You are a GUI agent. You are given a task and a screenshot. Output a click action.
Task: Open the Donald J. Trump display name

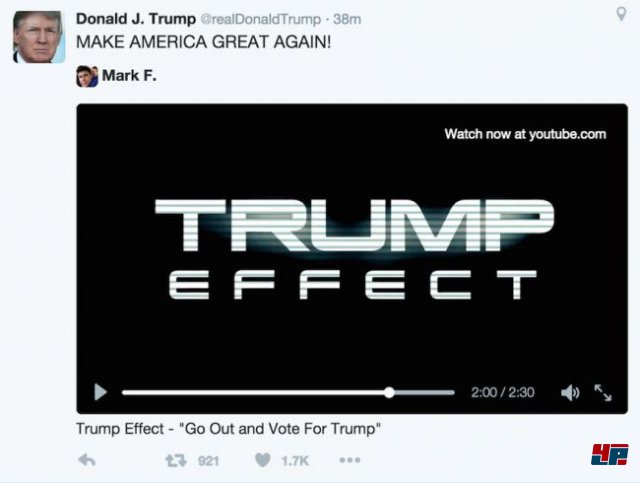point(136,19)
